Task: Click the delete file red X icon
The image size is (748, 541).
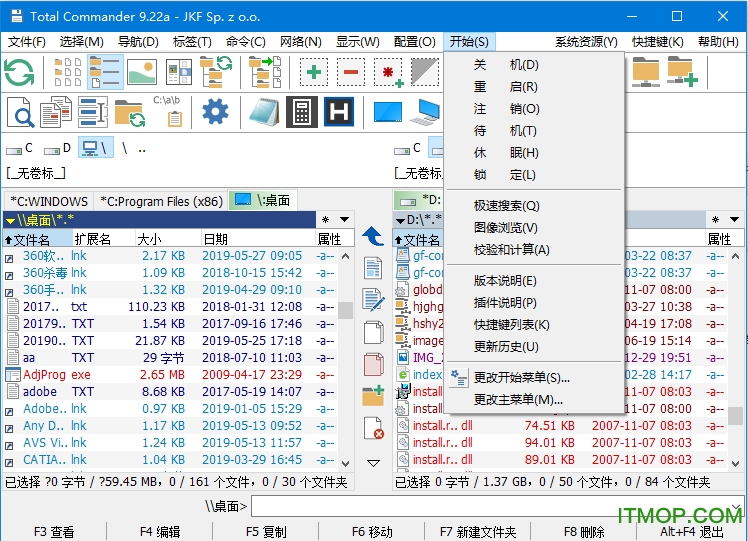Action: click(x=374, y=428)
